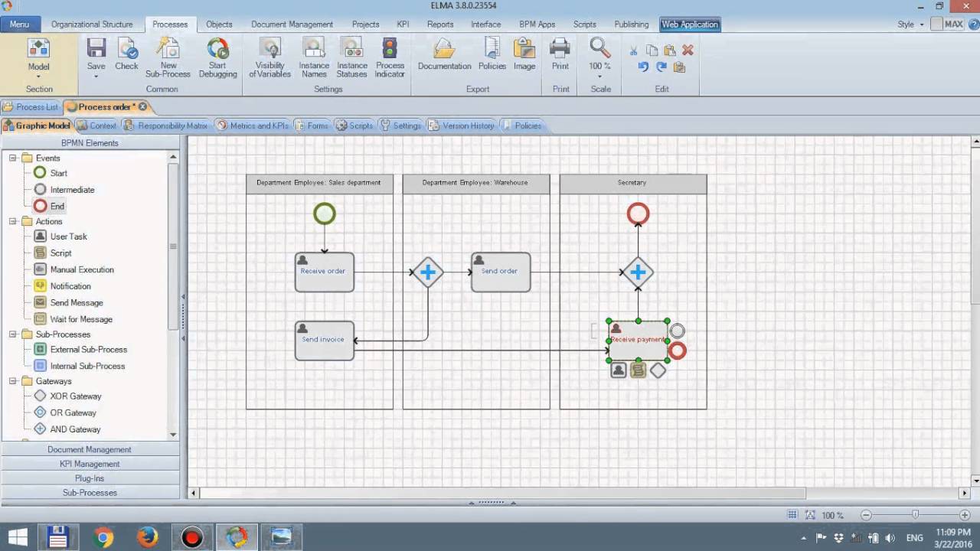980x551 pixels.
Task: Delete selection with the red X icon
Action: point(688,51)
